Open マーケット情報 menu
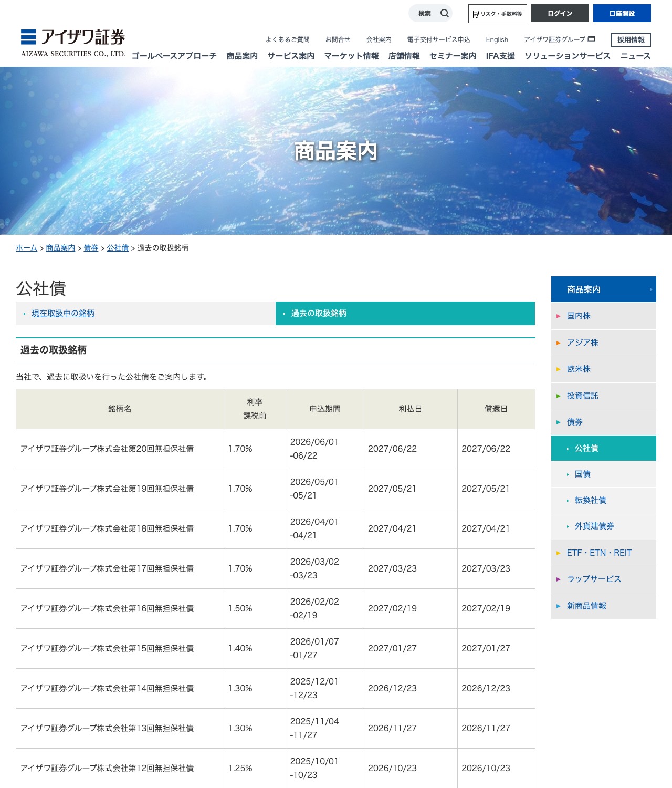This screenshot has height=788, width=672. (x=352, y=56)
